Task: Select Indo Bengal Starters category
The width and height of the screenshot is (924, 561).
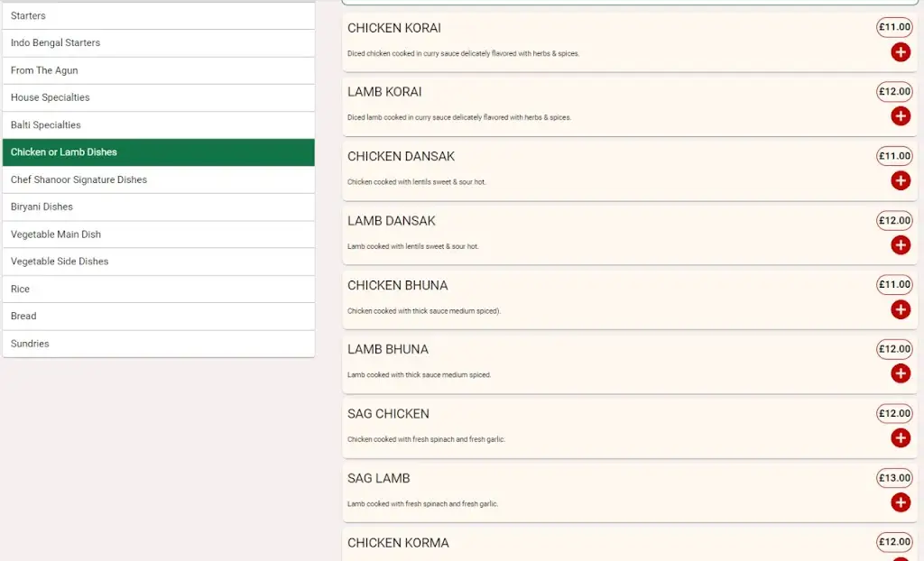Action: coord(158,42)
